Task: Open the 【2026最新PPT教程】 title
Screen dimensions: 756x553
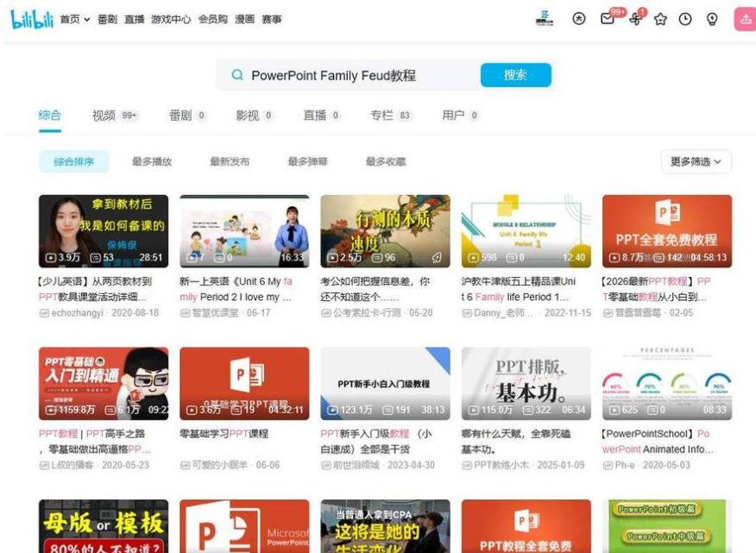Action: [x=656, y=289]
